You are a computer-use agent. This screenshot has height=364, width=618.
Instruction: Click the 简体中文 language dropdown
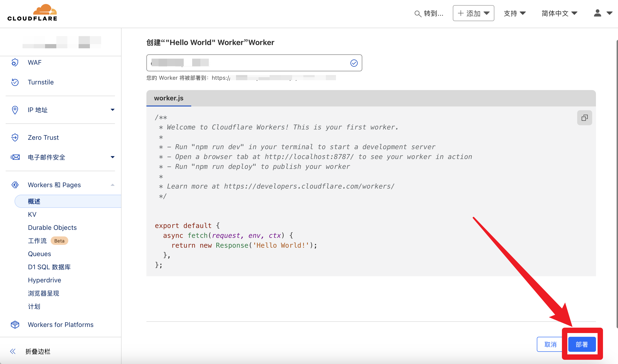[559, 13]
